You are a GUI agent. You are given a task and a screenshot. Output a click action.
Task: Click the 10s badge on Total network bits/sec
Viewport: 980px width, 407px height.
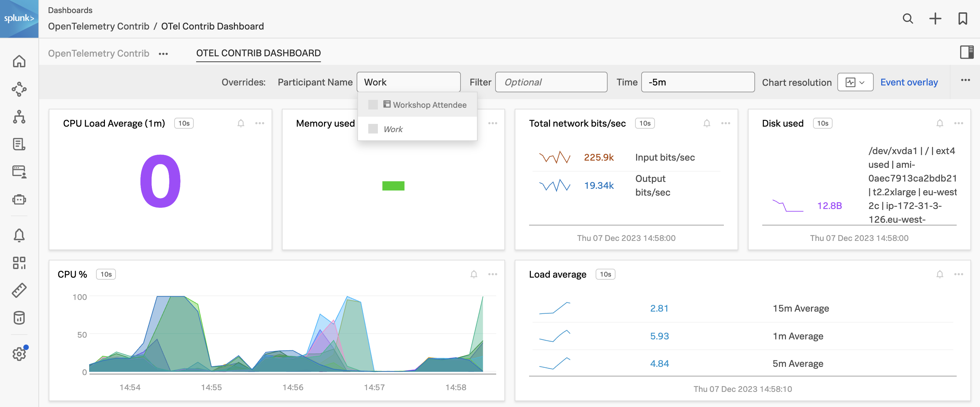click(645, 123)
